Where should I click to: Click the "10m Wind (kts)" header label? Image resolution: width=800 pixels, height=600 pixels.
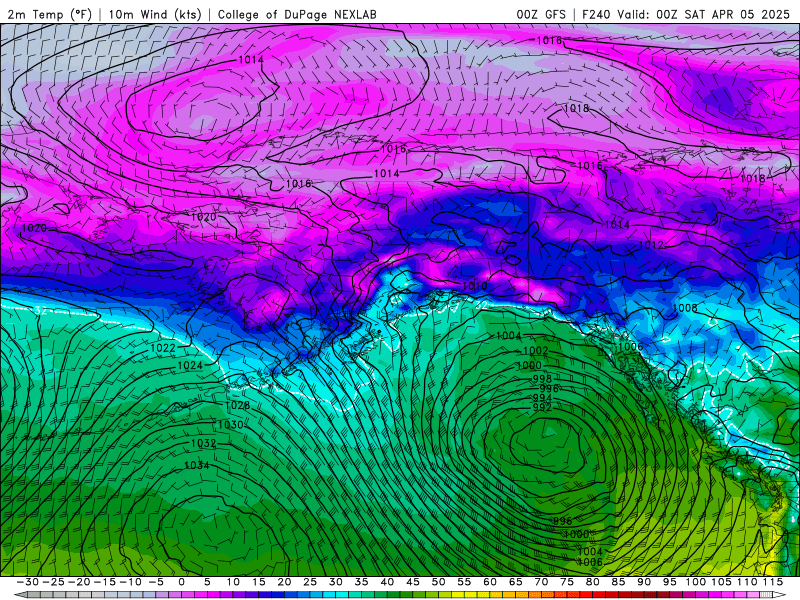(155, 14)
